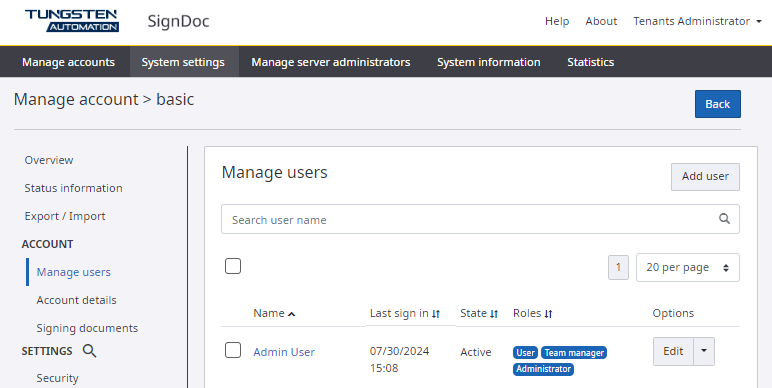The image size is (772, 388).
Task: Expand the Edit button dropdown arrow
Action: pyautogui.click(x=704, y=351)
